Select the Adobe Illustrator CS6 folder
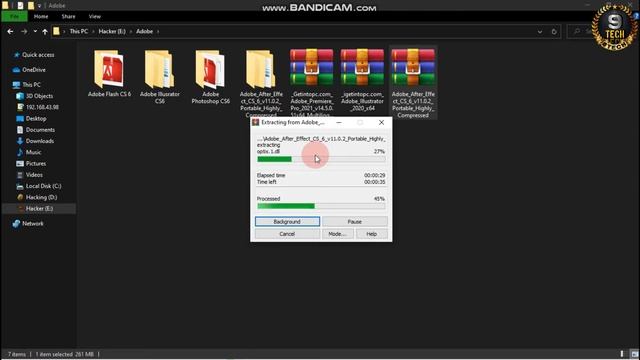This screenshot has height=360, width=640. click(160, 77)
